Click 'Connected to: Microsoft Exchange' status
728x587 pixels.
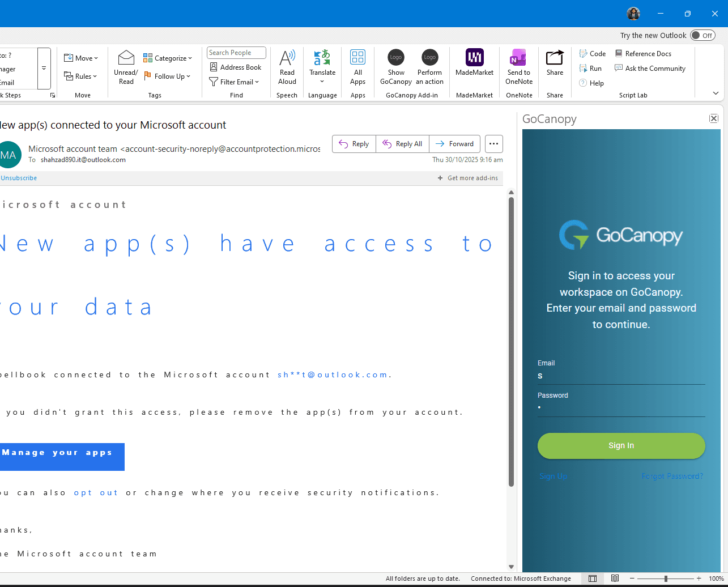click(x=521, y=579)
